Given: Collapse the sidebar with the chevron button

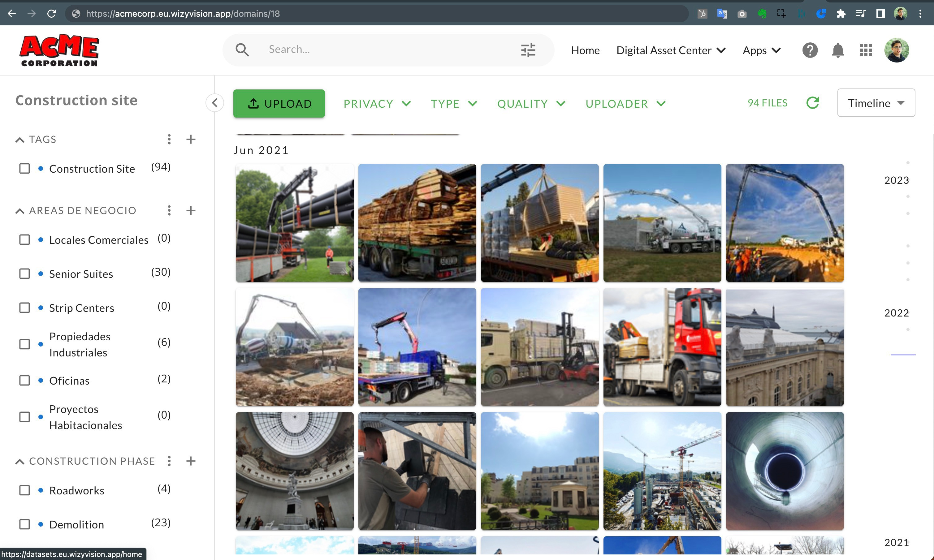Looking at the screenshot, I should [215, 103].
